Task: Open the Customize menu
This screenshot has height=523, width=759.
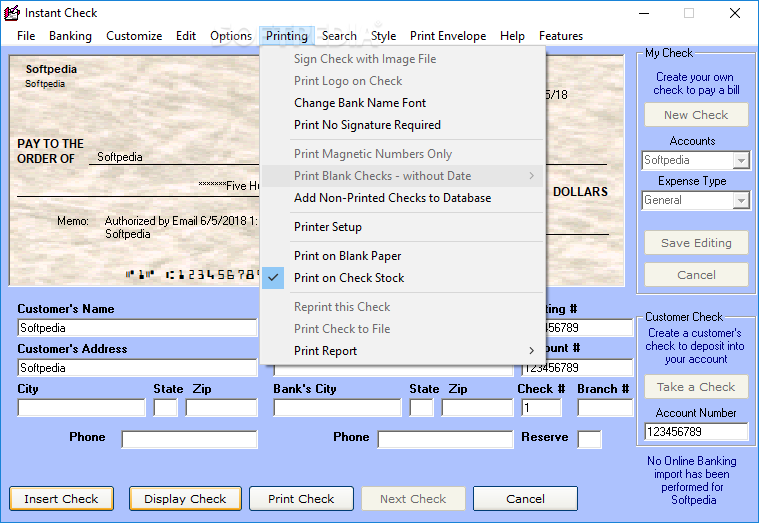Action: (x=134, y=36)
